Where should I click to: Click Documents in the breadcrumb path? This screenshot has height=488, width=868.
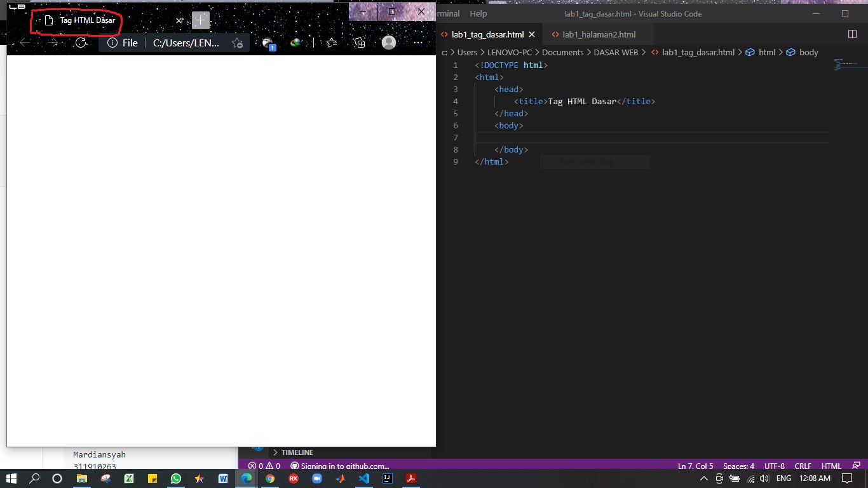point(562,52)
